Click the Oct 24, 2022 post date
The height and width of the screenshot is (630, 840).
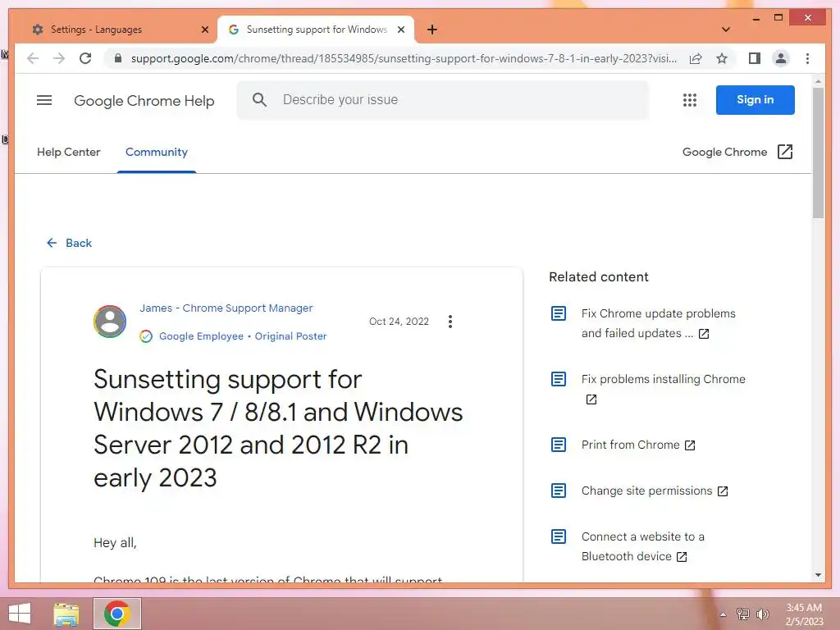pyautogui.click(x=399, y=322)
